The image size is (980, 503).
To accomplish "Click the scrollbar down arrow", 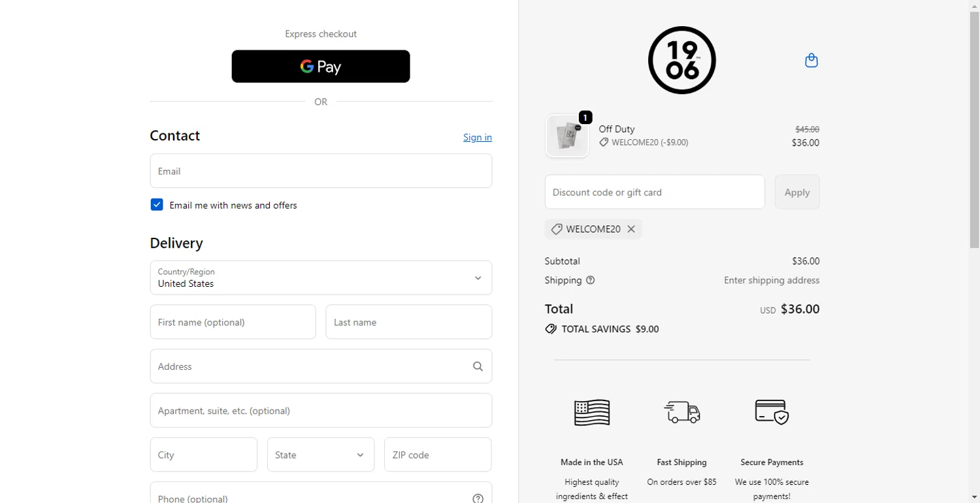I will (x=974, y=497).
